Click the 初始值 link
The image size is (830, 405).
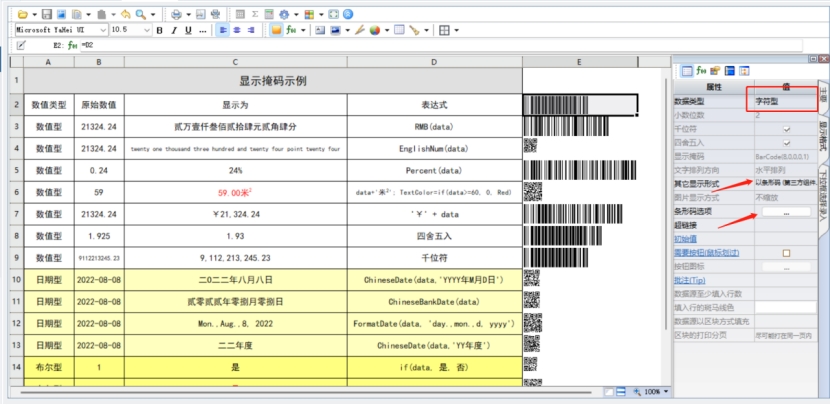(685, 239)
